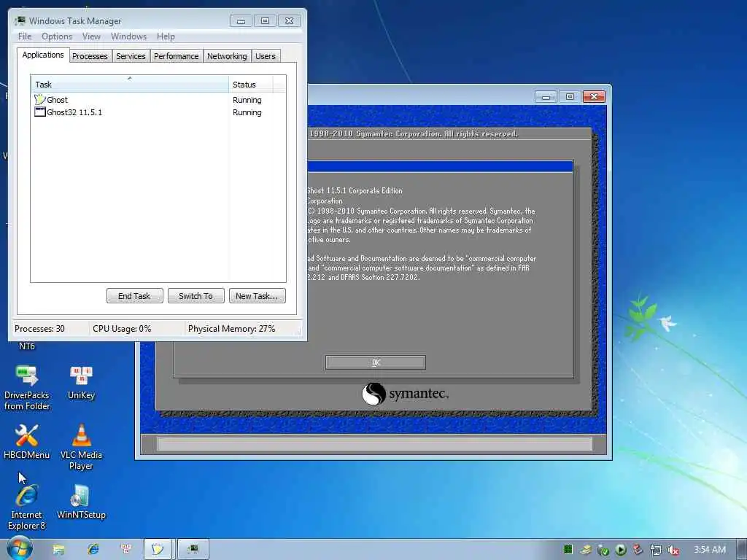Click the 3:54 AM taskbar clock
The image size is (747, 560).
[x=710, y=550]
